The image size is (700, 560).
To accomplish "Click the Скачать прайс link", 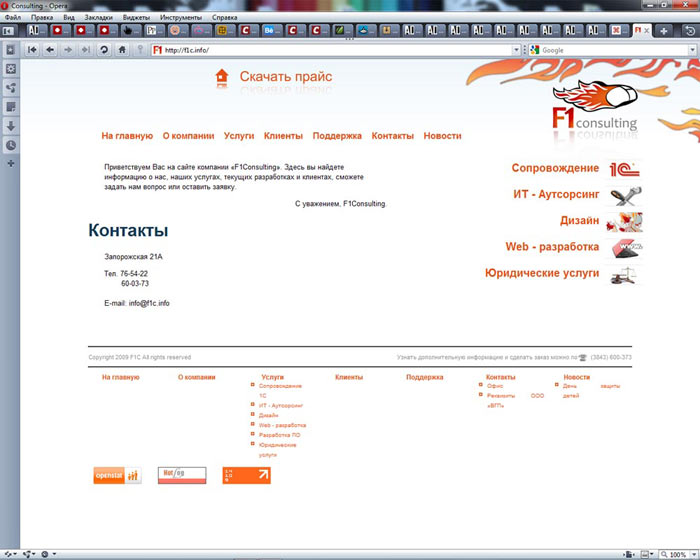I will click(x=285, y=77).
